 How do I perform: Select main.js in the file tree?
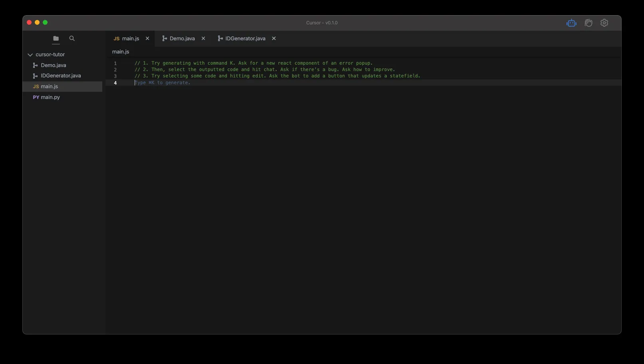50,87
